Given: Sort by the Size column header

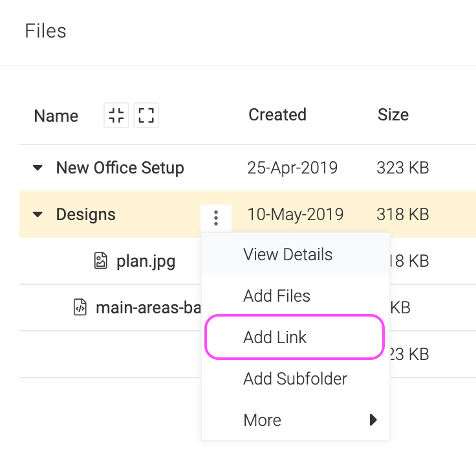Looking at the screenshot, I should coord(393,115).
